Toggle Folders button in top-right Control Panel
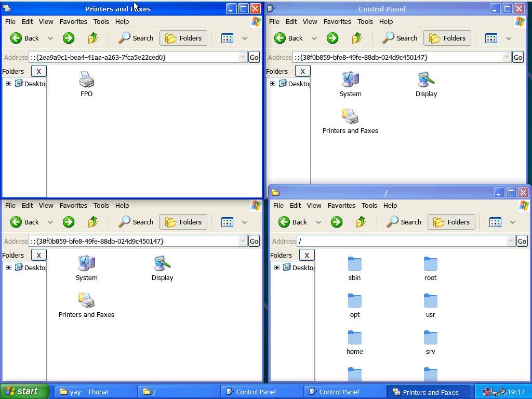Screen dimensions: 532x399 click(x=447, y=38)
